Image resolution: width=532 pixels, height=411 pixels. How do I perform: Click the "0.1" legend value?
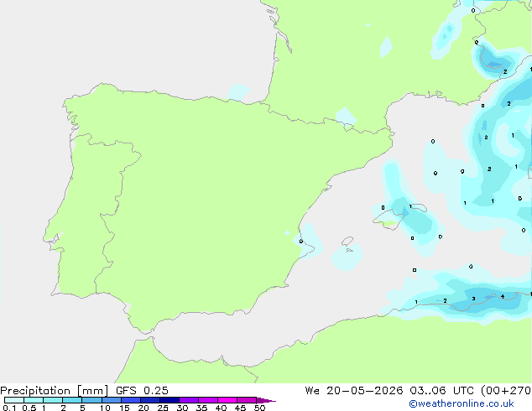click(x=9, y=408)
